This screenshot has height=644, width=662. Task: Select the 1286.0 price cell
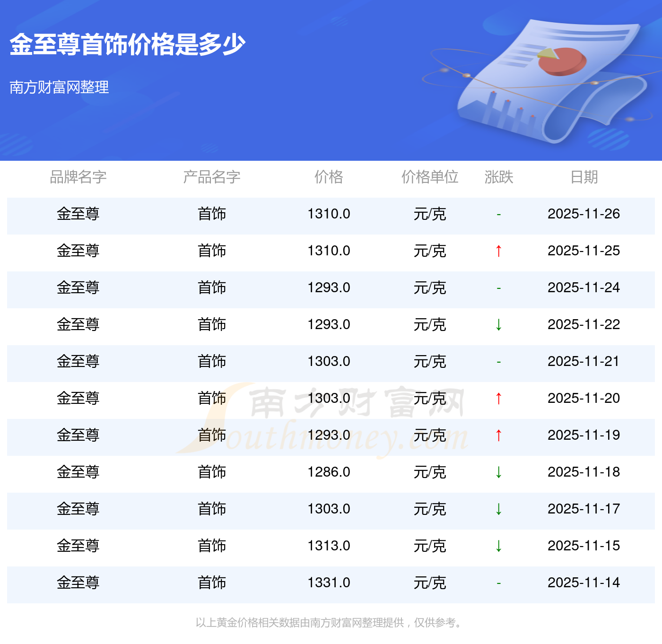tap(329, 472)
